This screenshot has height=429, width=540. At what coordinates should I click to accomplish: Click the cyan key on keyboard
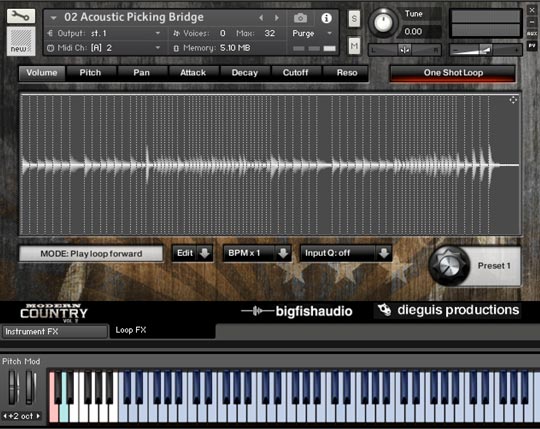[64, 412]
